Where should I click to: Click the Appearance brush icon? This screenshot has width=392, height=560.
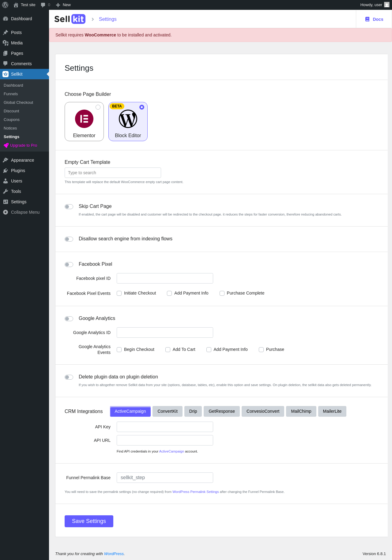point(6,160)
